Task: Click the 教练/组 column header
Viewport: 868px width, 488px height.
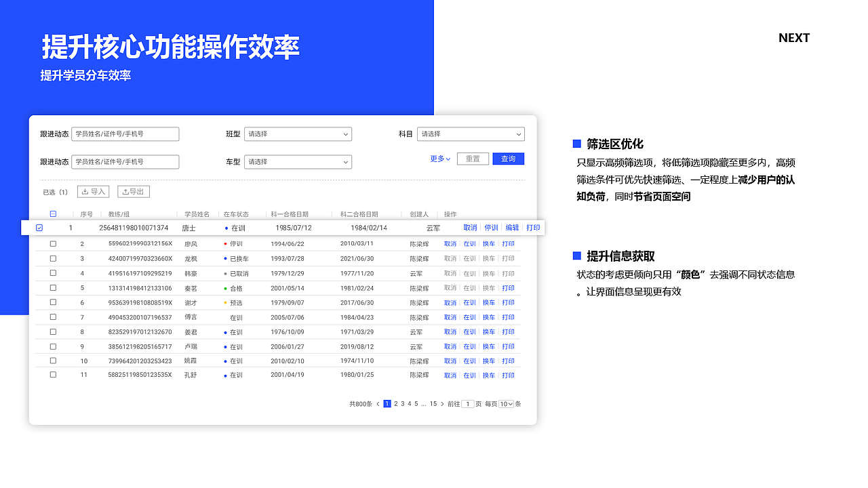Action: tap(119, 214)
